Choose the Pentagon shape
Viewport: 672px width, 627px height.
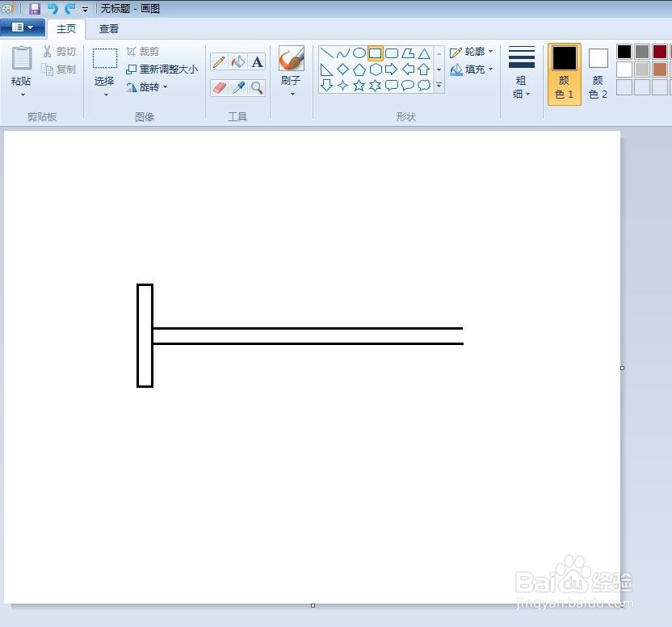pyautogui.click(x=359, y=69)
